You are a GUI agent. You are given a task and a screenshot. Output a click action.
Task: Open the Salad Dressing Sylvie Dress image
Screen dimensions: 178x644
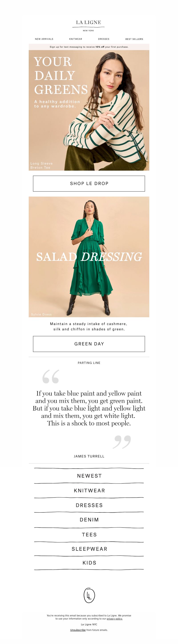[x=89, y=257]
